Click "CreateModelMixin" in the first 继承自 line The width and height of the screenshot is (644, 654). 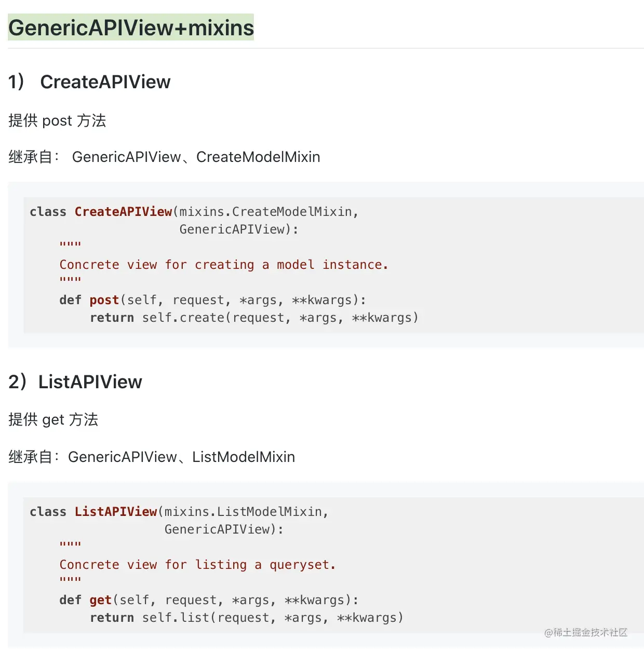[258, 157]
